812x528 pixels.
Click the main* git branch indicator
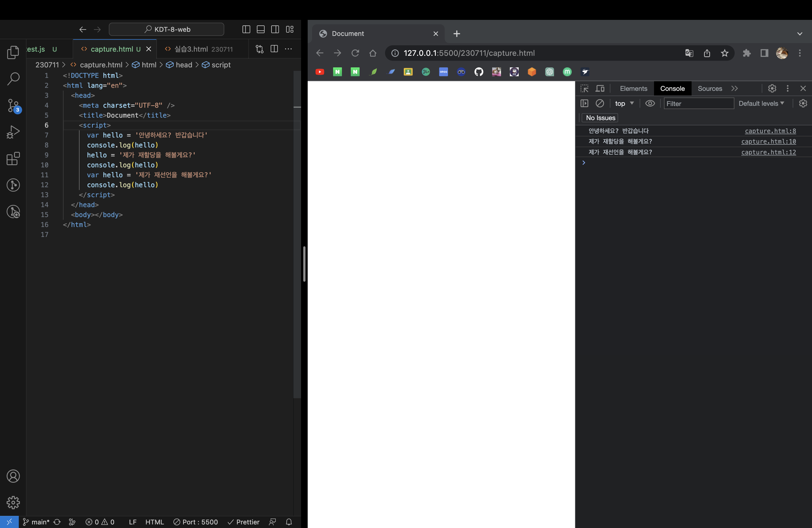(36, 522)
